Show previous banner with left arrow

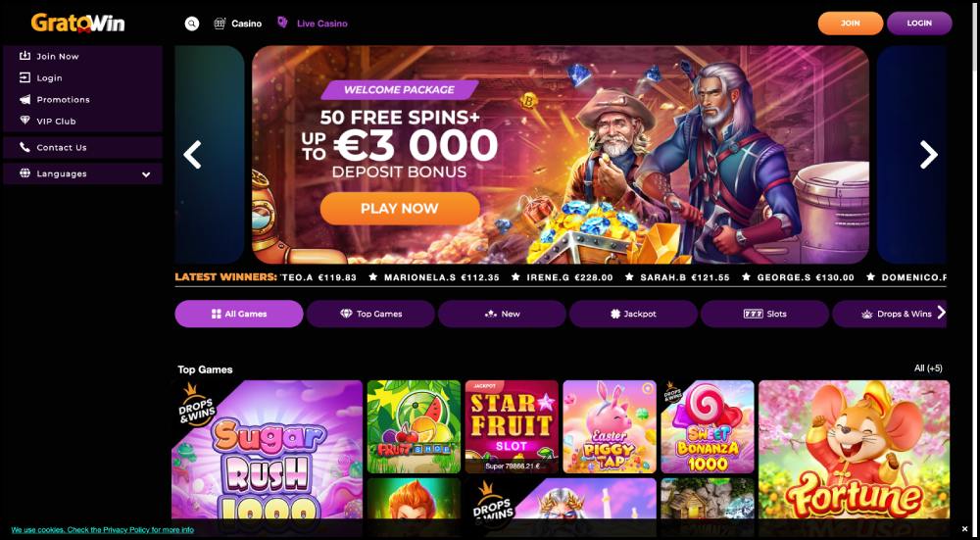tap(192, 155)
